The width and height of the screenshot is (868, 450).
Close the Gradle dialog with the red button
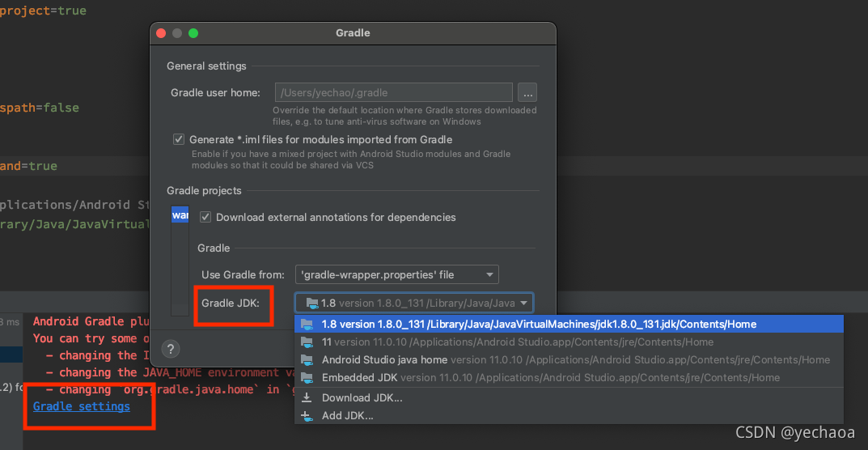(161, 33)
